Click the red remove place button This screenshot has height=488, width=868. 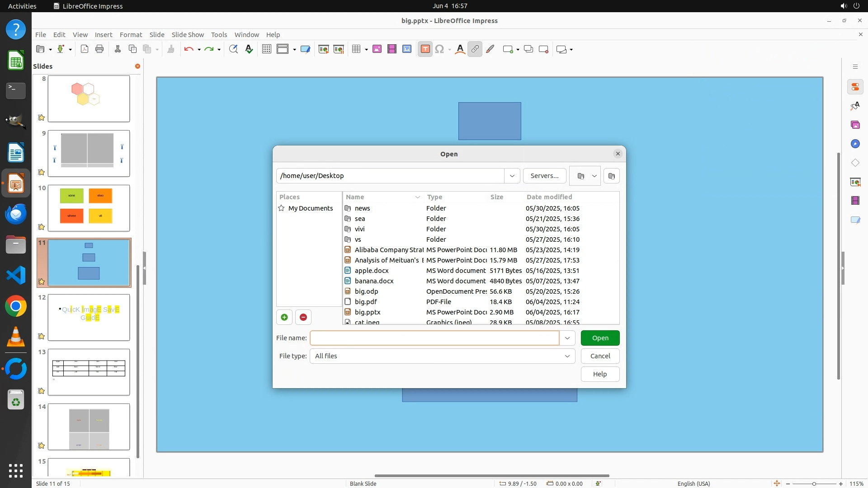click(303, 317)
